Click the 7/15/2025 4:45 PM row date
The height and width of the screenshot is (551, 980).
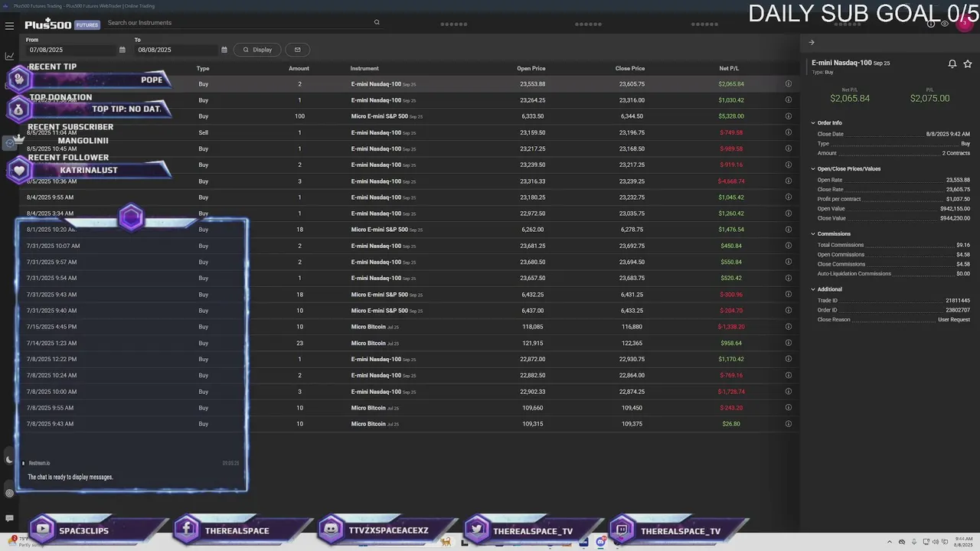[51, 327]
